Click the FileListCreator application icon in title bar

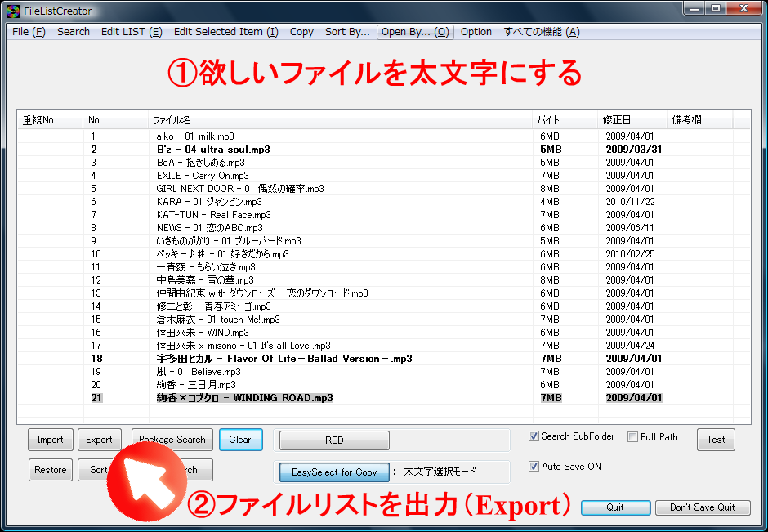(x=11, y=11)
